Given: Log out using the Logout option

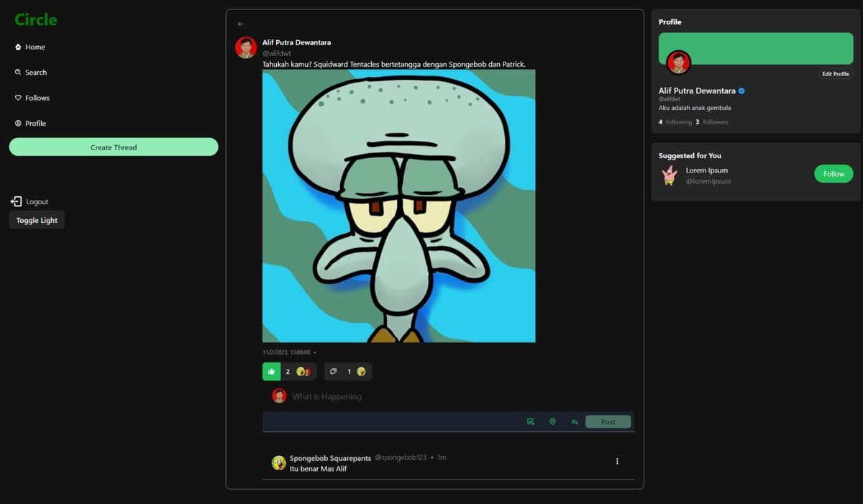Looking at the screenshot, I should coord(30,201).
